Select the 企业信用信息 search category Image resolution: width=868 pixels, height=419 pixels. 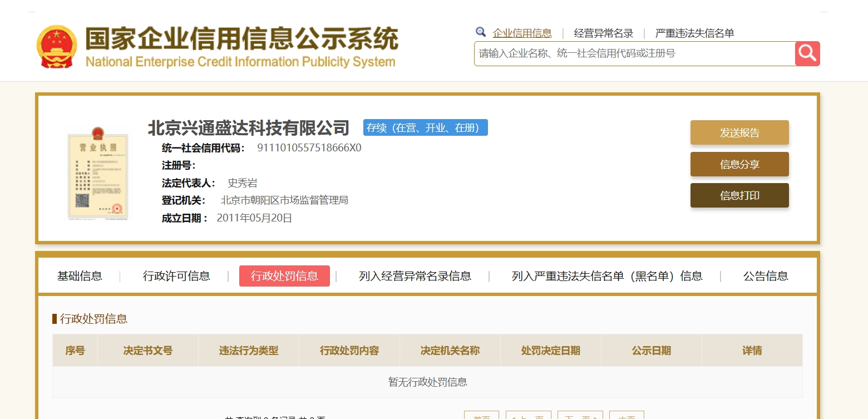click(522, 33)
